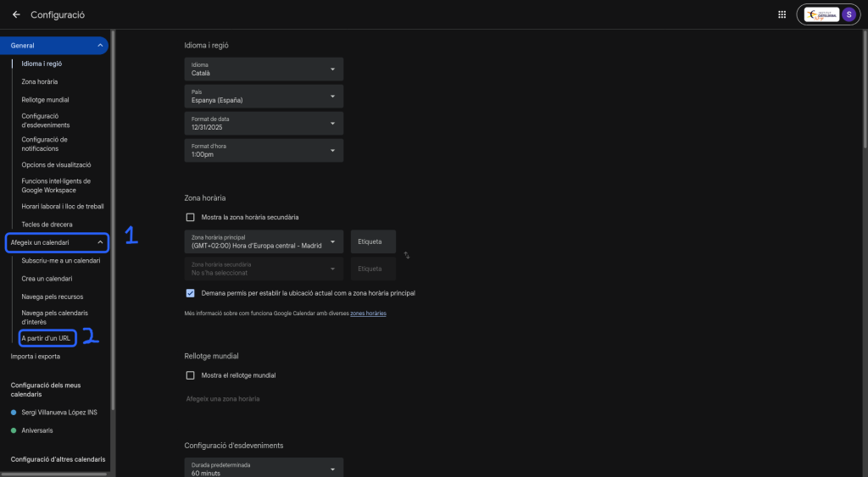Open Importa i exporta in sidebar
The height and width of the screenshot is (477, 868).
(35, 357)
